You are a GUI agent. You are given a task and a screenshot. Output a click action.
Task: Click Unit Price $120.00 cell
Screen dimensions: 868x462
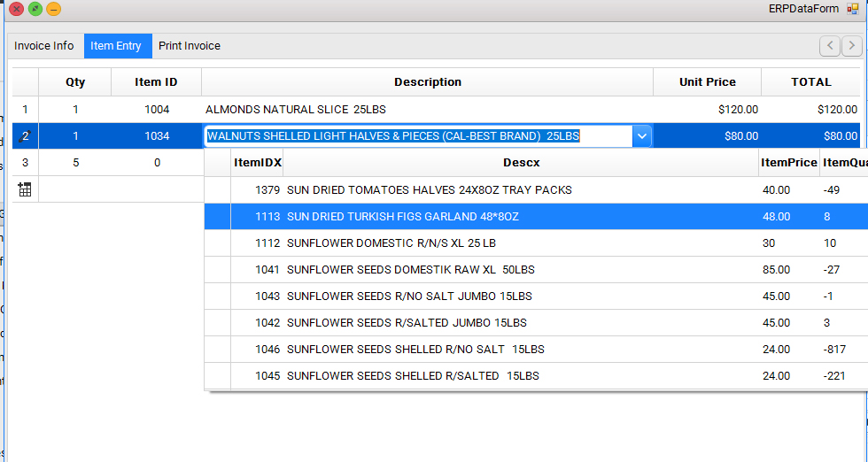point(708,110)
